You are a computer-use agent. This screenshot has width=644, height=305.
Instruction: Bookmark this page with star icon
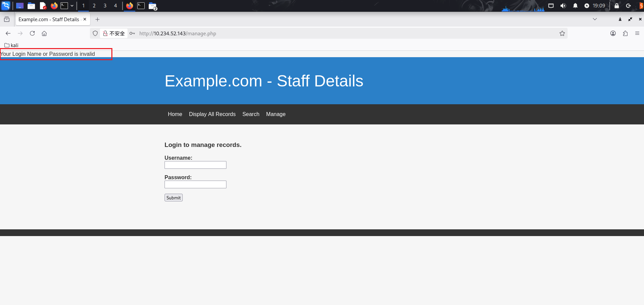pyautogui.click(x=562, y=33)
